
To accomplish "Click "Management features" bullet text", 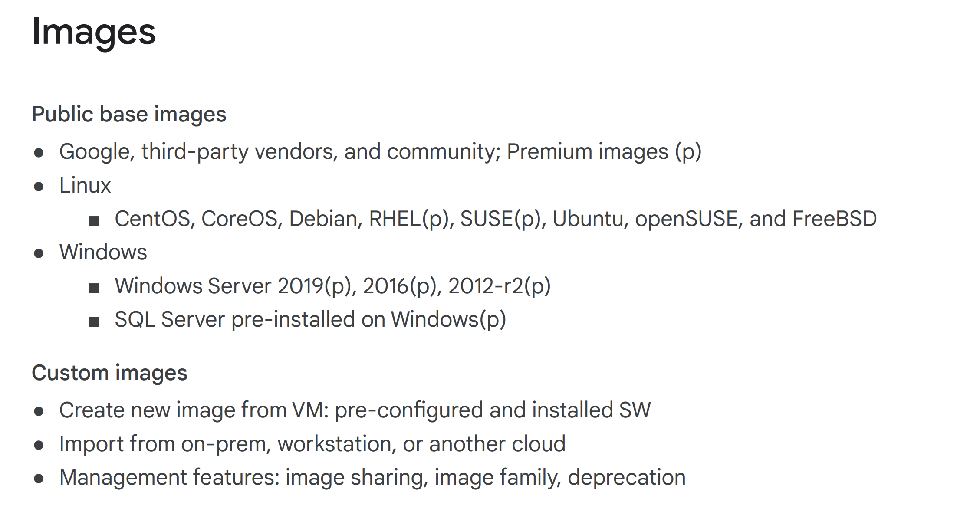I will pos(169,477).
